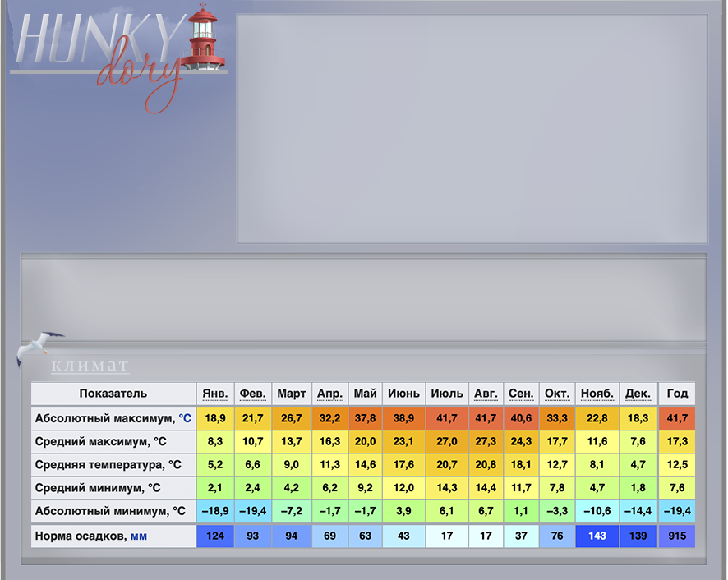Image resolution: width=728 pixels, height=580 pixels.
Task: Select the «Средний минимум, °C» row label
Action: pyautogui.click(x=98, y=488)
